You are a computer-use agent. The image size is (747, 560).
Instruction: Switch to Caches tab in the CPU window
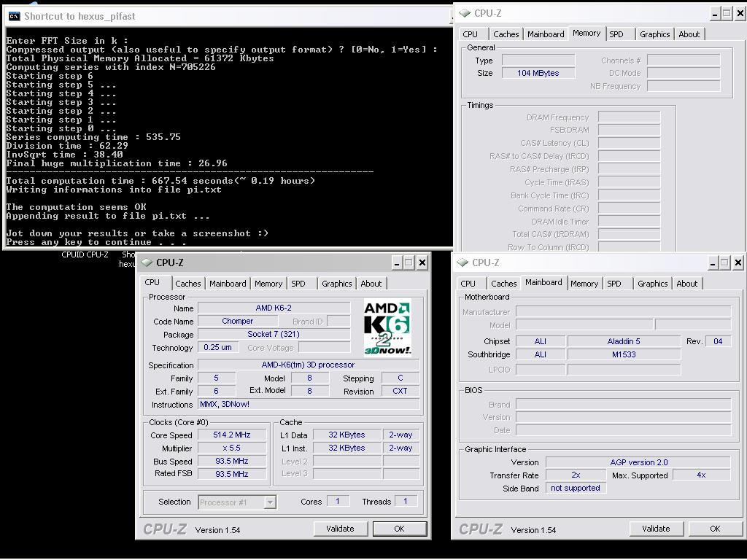pyautogui.click(x=187, y=284)
